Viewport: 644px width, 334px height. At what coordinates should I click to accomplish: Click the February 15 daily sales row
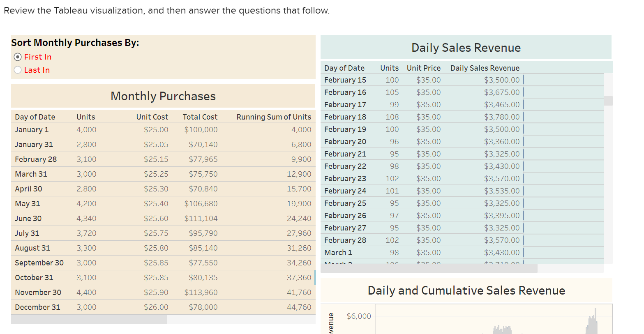point(411,80)
